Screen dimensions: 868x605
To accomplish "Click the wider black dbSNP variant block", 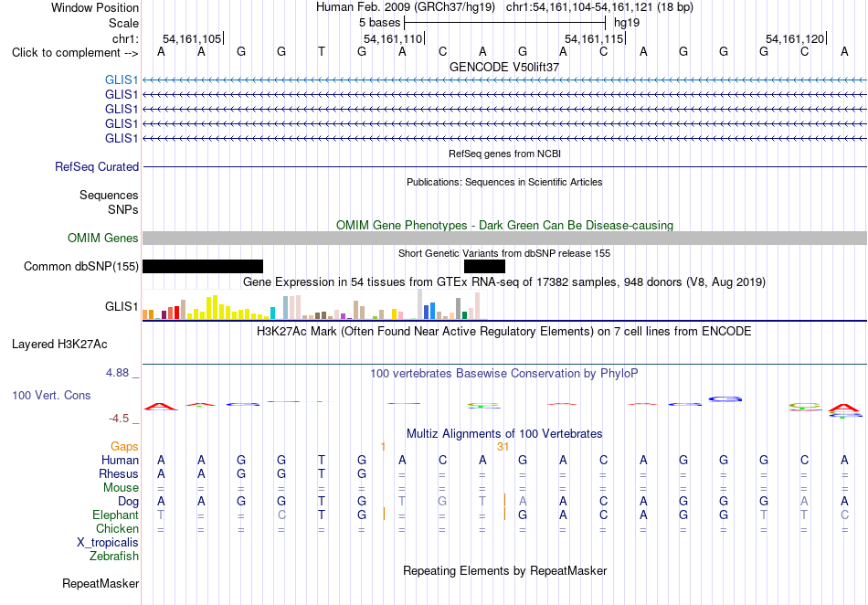I will coord(203,266).
